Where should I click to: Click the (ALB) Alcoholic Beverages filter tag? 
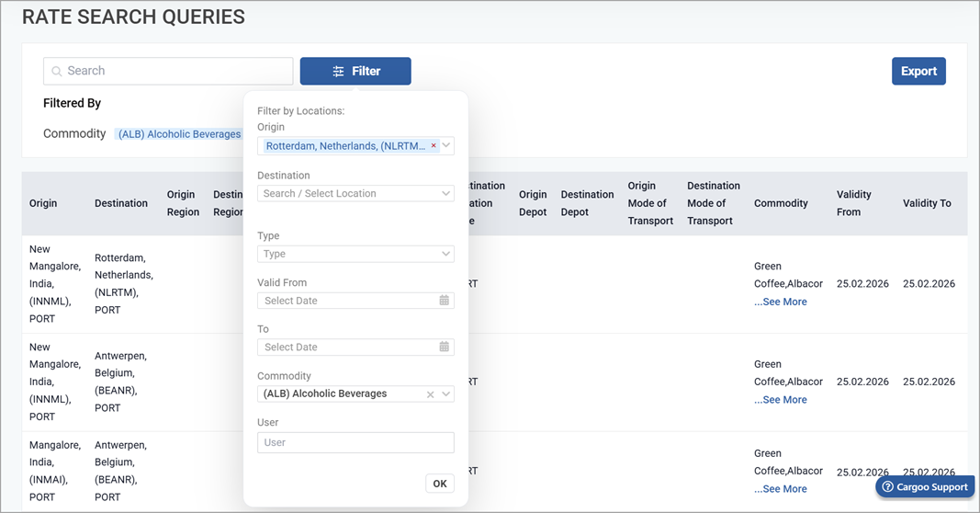pyautogui.click(x=179, y=134)
